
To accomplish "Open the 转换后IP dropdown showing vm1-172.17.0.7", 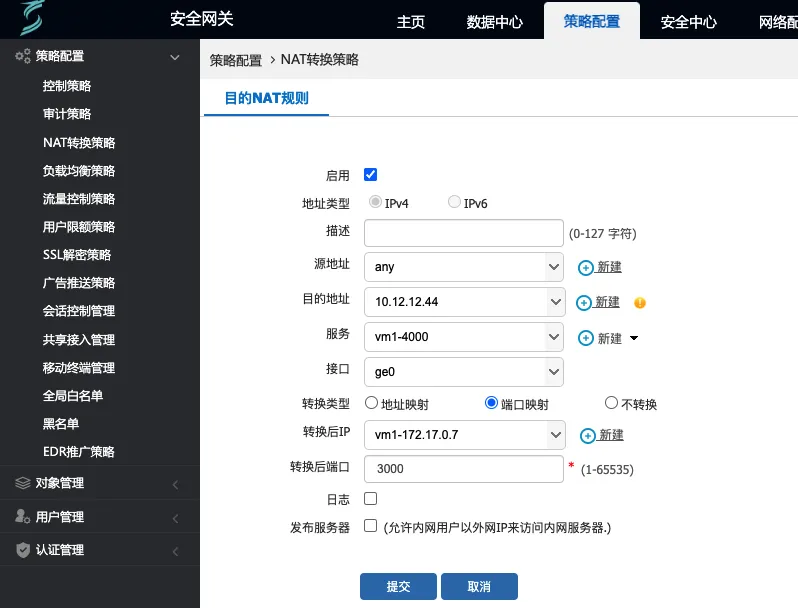I will 465,435.
